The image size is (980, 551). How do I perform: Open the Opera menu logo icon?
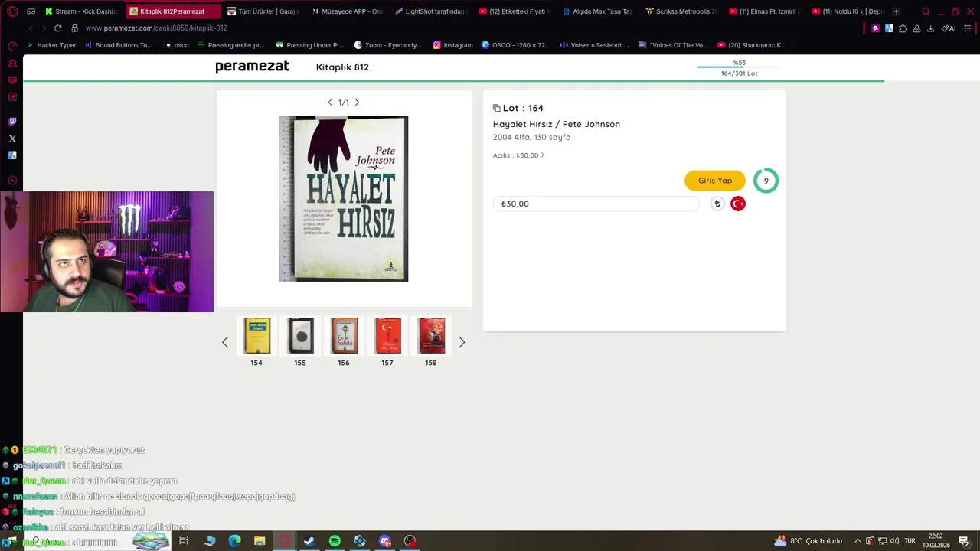[12, 11]
